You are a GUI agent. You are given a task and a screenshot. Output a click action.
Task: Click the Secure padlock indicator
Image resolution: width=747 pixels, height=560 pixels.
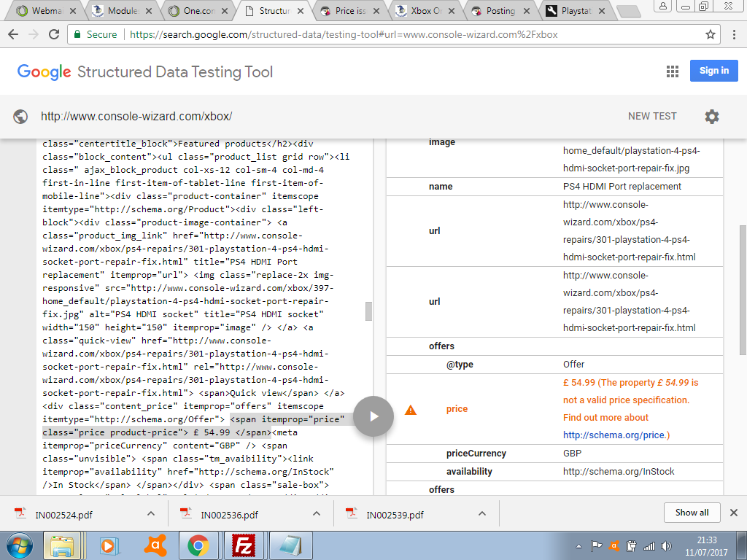[x=95, y=34]
